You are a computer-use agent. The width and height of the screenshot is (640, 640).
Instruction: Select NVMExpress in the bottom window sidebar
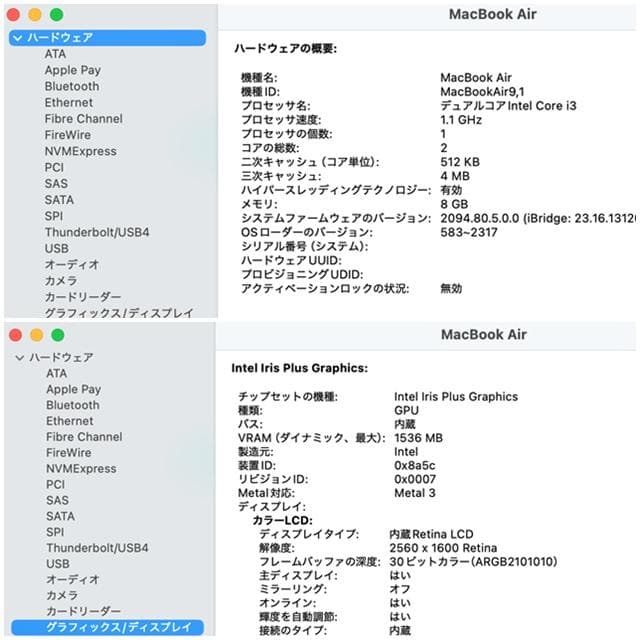(81, 469)
